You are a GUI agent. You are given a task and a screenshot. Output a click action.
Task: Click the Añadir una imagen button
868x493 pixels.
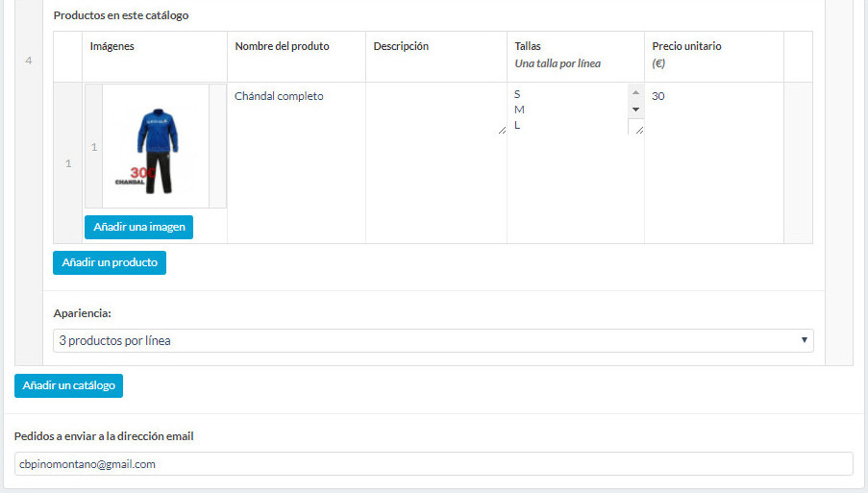point(138,227)
